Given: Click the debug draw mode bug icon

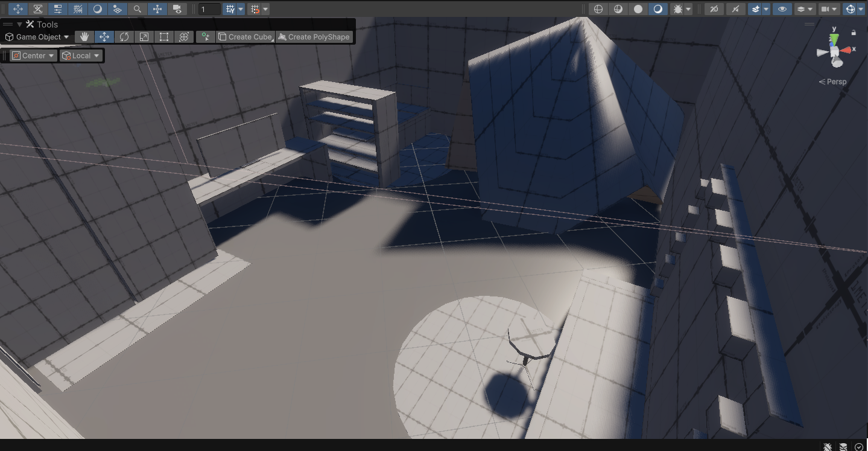Looking at the screenshot, I should coord(677,9).
